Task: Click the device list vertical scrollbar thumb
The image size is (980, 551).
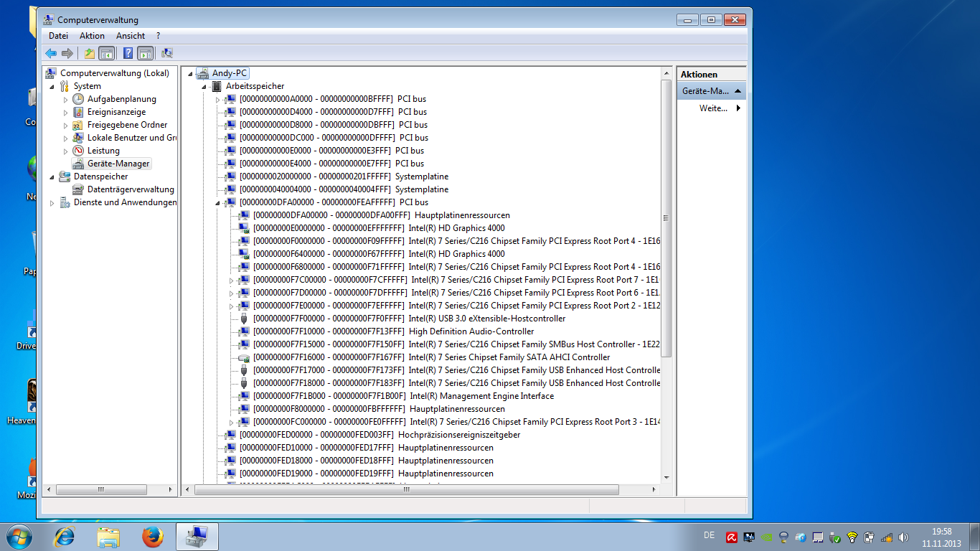Action: pos(666,218)
